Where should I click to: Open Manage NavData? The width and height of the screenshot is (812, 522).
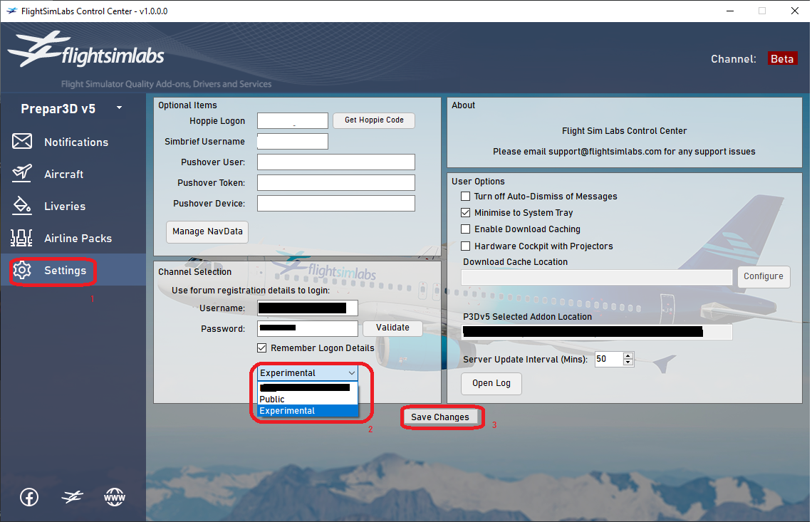[x=207, y=231]
